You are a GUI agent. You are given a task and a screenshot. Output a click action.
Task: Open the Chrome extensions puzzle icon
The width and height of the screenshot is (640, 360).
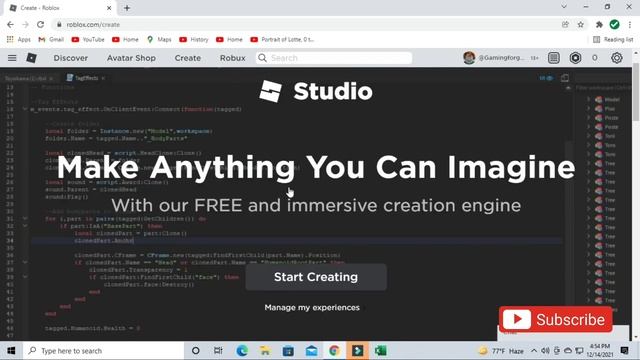click(599, 24)
